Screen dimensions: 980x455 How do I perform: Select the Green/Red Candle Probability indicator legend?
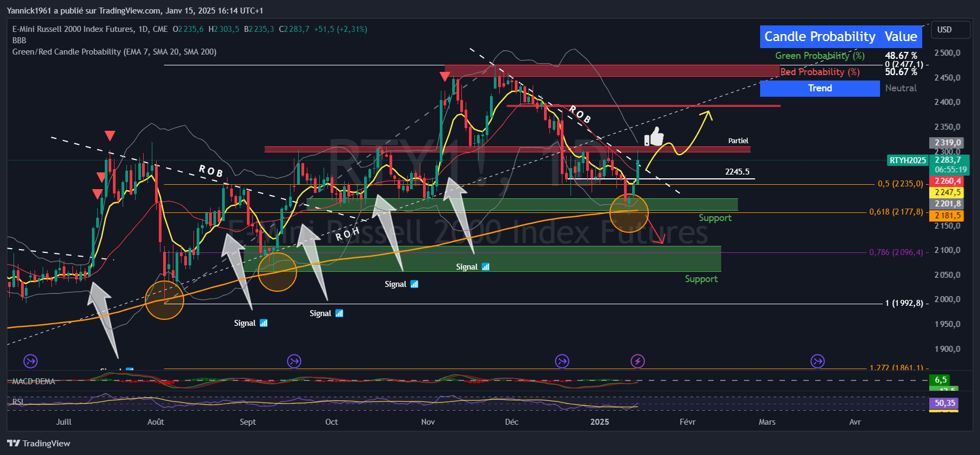(x=114, y=52)
